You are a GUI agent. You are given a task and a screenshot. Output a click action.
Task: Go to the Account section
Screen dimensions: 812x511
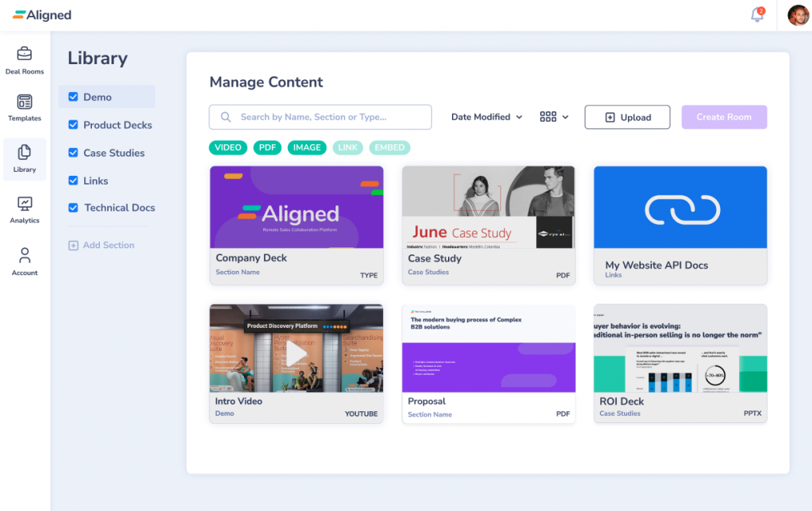[25, 259]
